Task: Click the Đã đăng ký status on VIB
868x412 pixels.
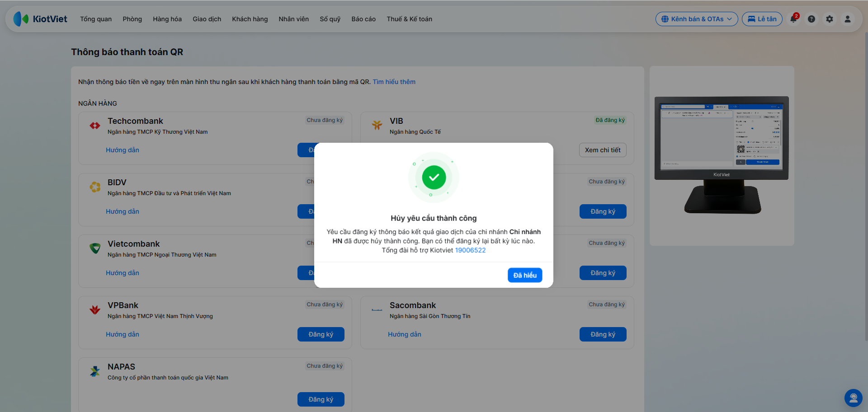Action: tap(610, 120)
